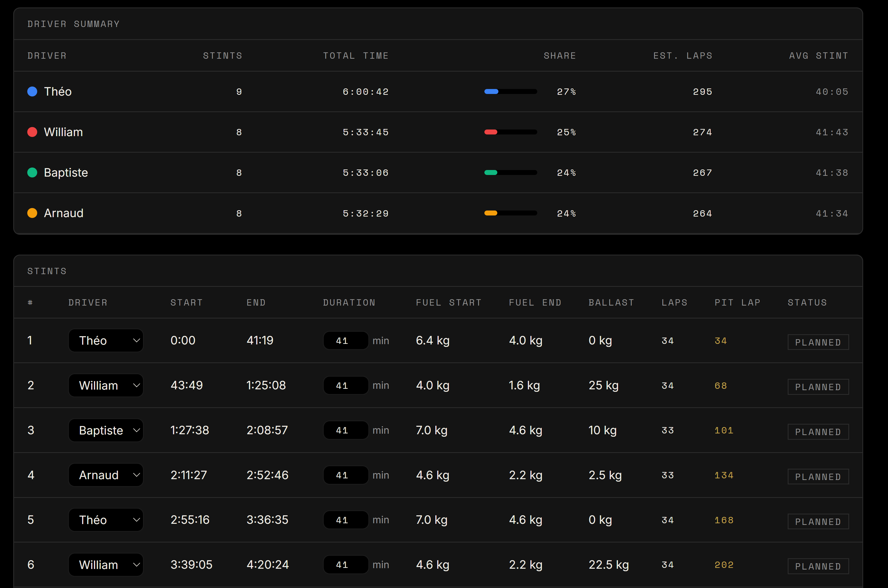Click Arnaud's orange driver dot

tap(32, 213)
